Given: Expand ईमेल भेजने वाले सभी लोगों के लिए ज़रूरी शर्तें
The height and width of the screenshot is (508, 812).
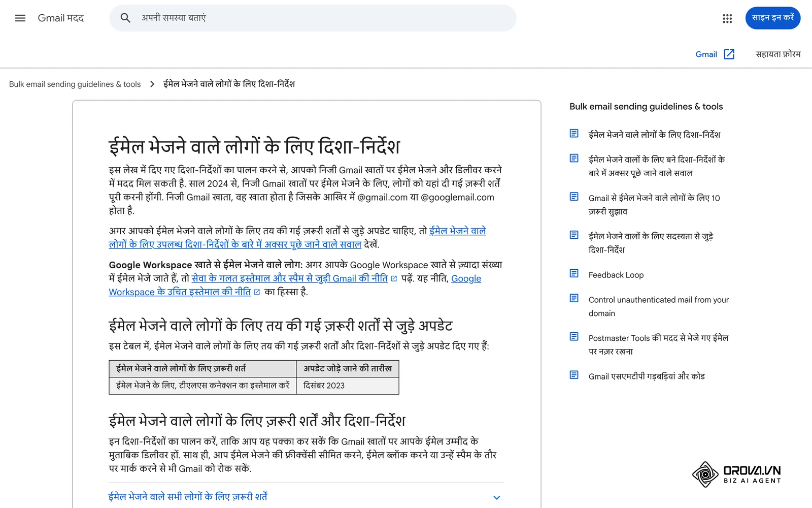Looking at the screenshot, I should tap(306, 497).
